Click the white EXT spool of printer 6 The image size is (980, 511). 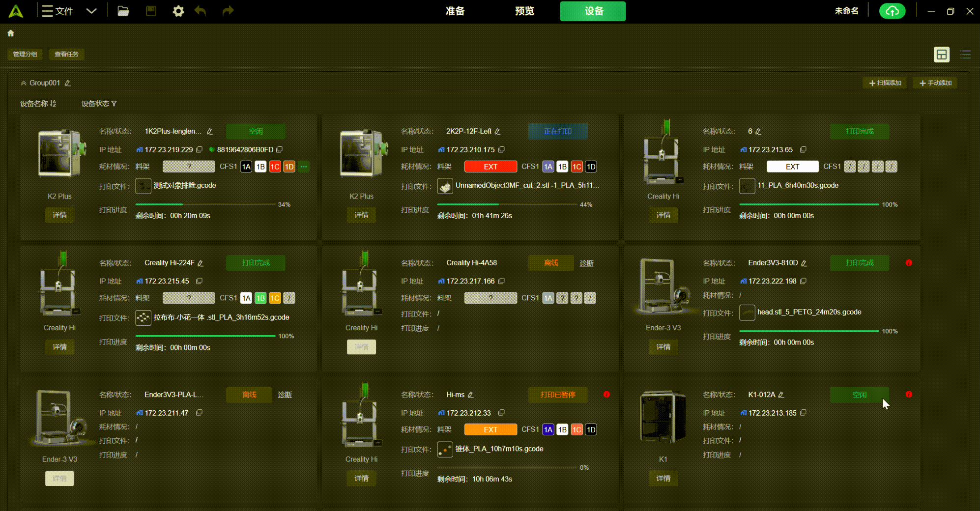coord(792,167)
